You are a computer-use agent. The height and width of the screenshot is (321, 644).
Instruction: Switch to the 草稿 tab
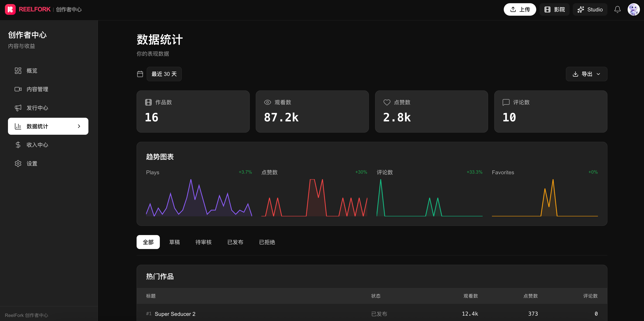pos(174,242)
